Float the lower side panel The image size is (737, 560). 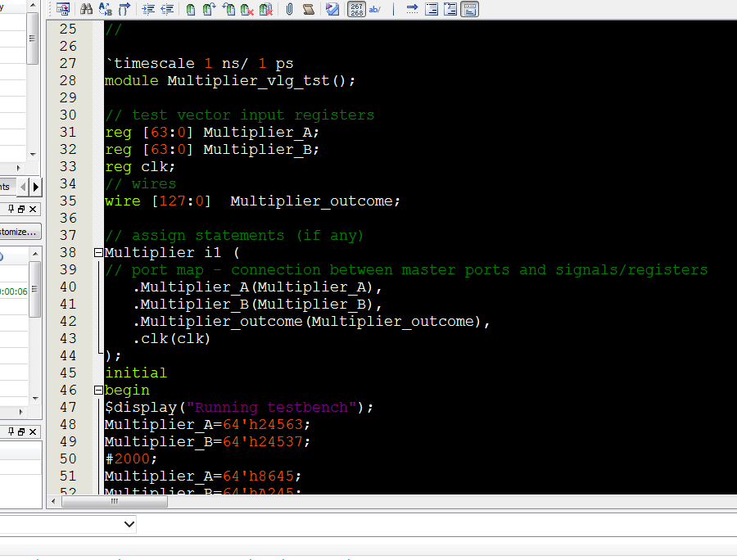tap(21, 431)
